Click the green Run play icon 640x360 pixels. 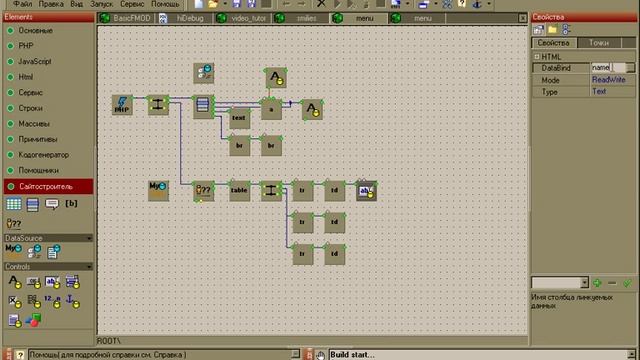pos(337,4)
